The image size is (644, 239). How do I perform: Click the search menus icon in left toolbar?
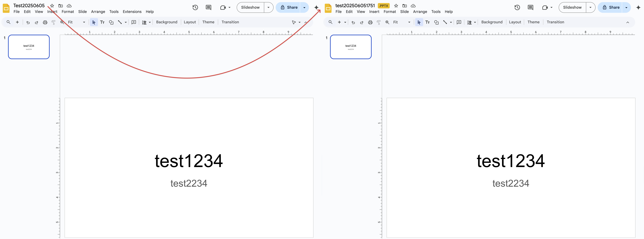point(9,22)
